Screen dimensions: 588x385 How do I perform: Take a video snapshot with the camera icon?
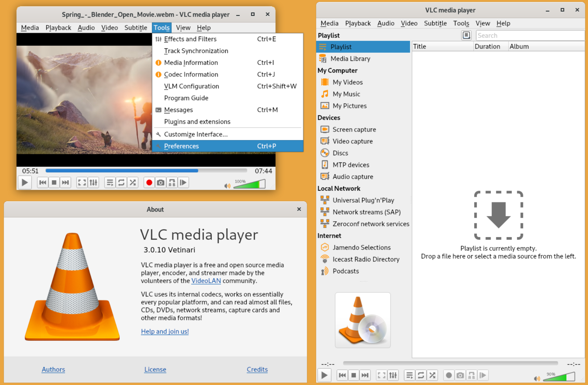pyautogui.click(x=160, y=182)
